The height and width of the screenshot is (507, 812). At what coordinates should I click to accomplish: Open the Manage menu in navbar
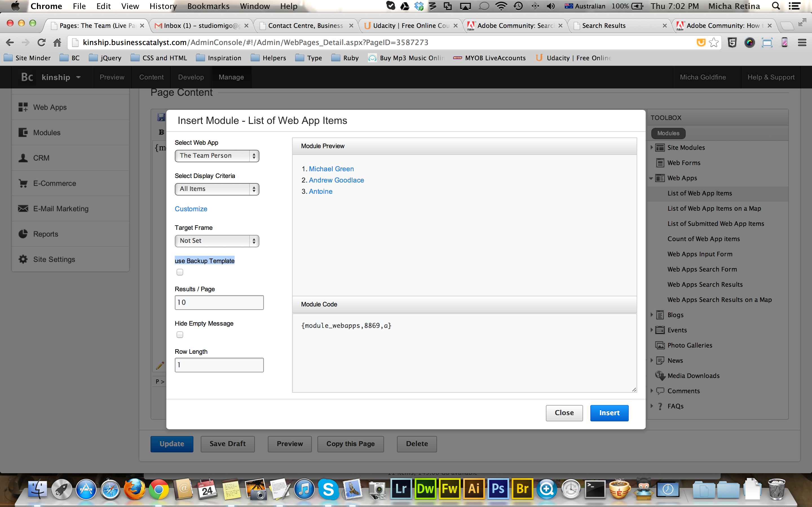pyautogui.click(x=231, y=77)
